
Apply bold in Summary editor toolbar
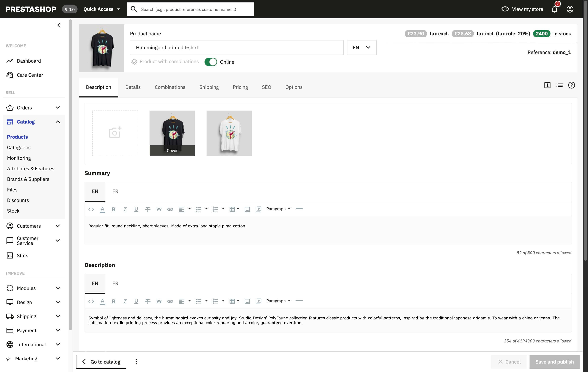click(x=114, y=209)
